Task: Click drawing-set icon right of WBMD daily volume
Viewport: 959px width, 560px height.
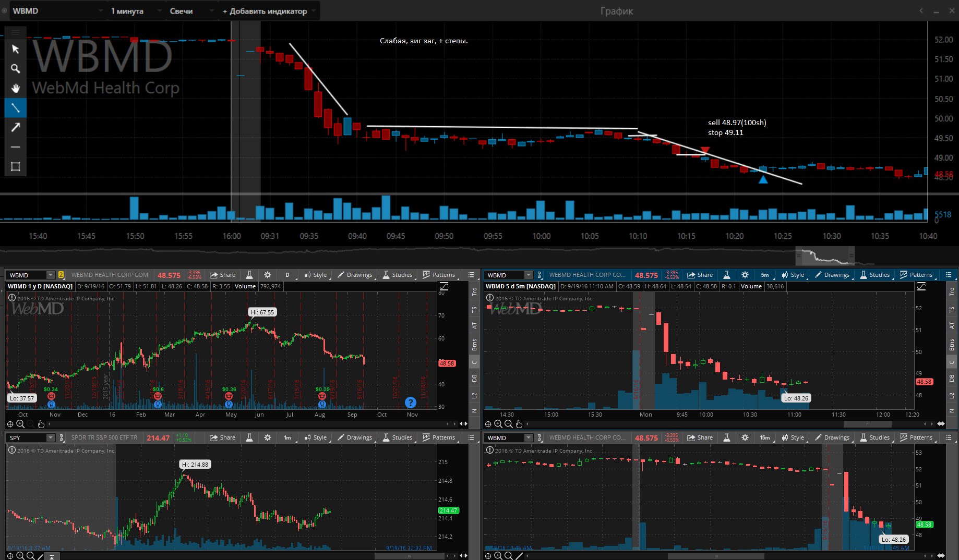Action: [x=444, y=286]
